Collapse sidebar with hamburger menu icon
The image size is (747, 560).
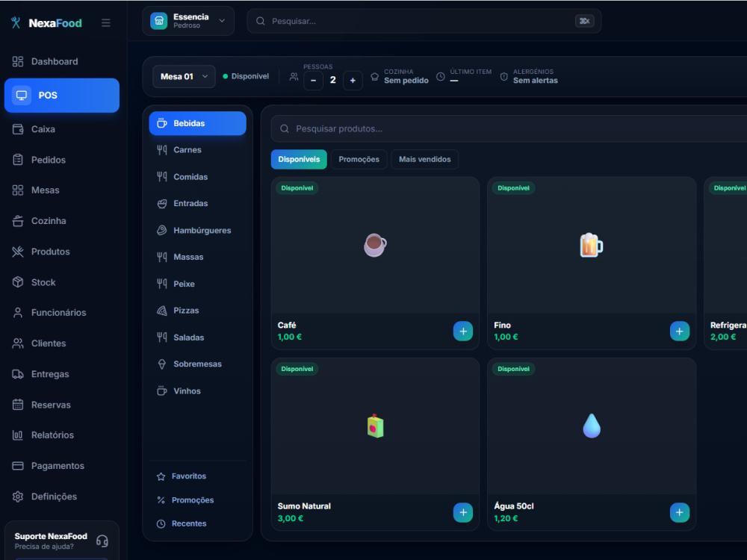point(106,23)
